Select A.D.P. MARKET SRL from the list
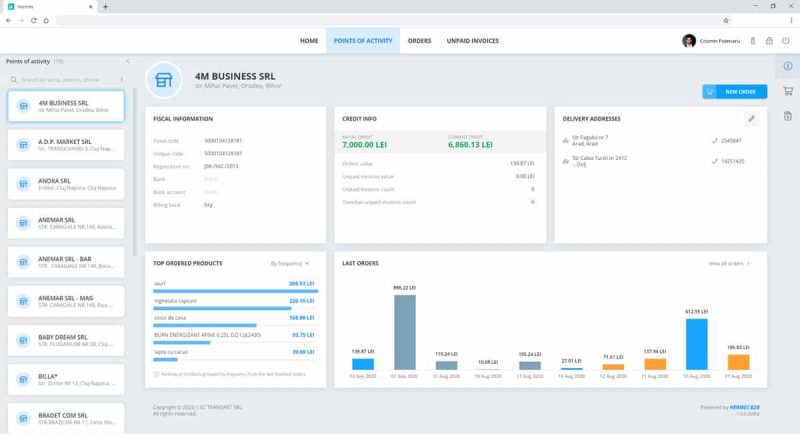 point(66,146)
